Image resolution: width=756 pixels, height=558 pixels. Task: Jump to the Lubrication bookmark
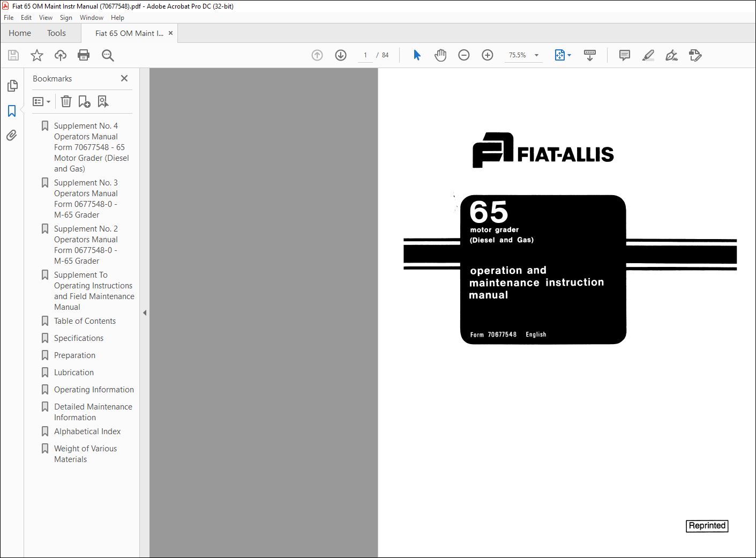74,373
